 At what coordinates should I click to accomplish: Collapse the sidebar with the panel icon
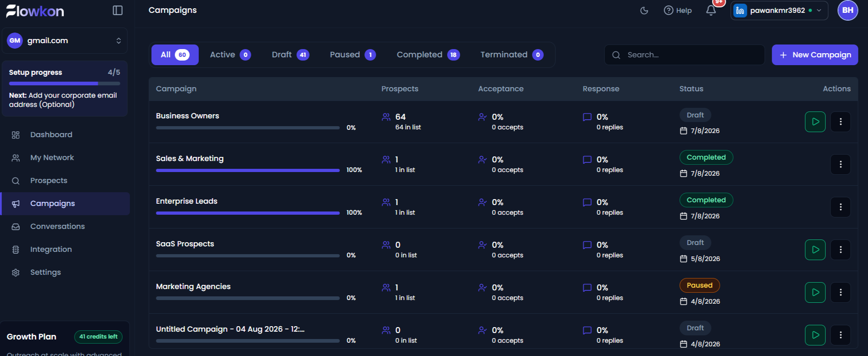click(x=118, y=11)
